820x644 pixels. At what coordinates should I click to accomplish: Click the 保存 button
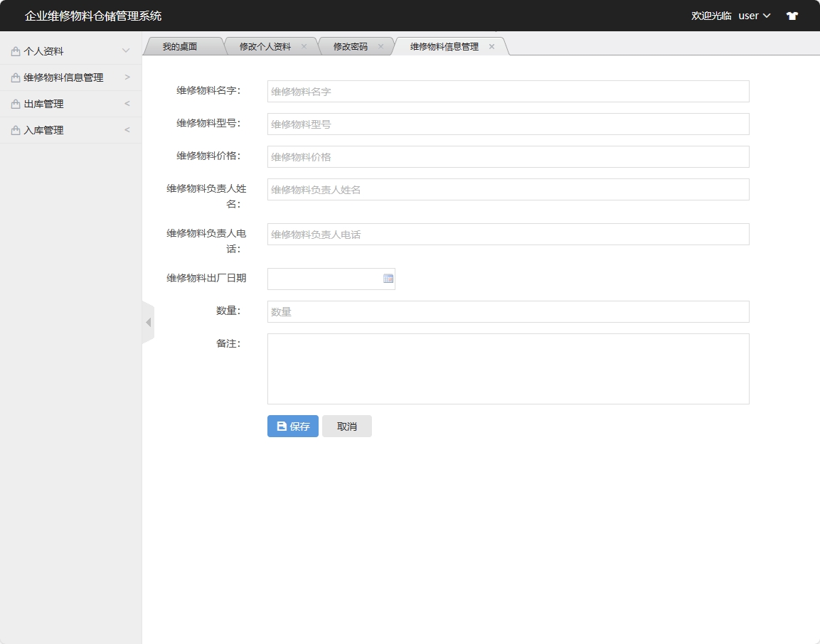point(292,426)
